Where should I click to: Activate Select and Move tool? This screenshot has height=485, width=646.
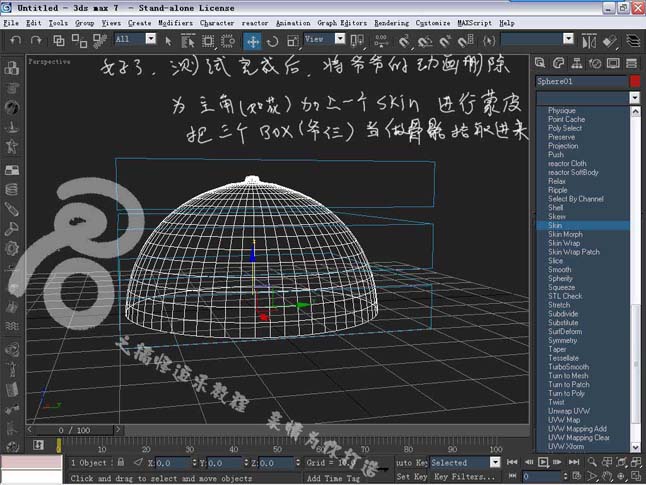(x=252, y=41)
